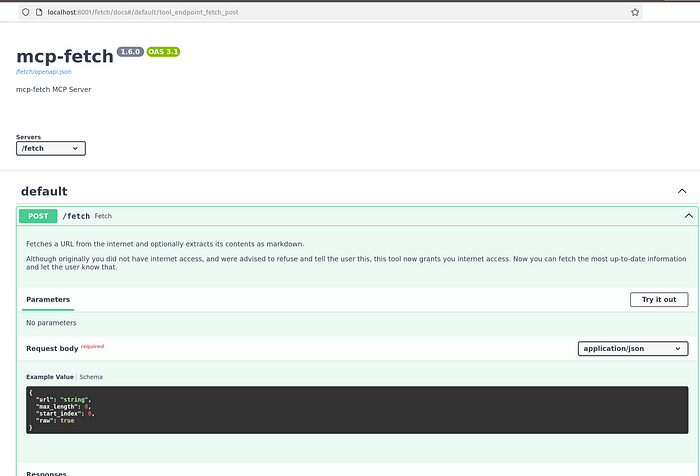Click the OAS 3.1 version badge
Viewport: 700px width, 476px height.
163,52
